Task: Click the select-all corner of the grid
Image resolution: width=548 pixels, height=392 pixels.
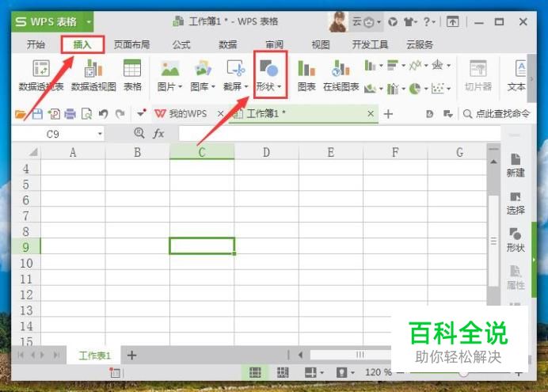Action: point(32,152)
